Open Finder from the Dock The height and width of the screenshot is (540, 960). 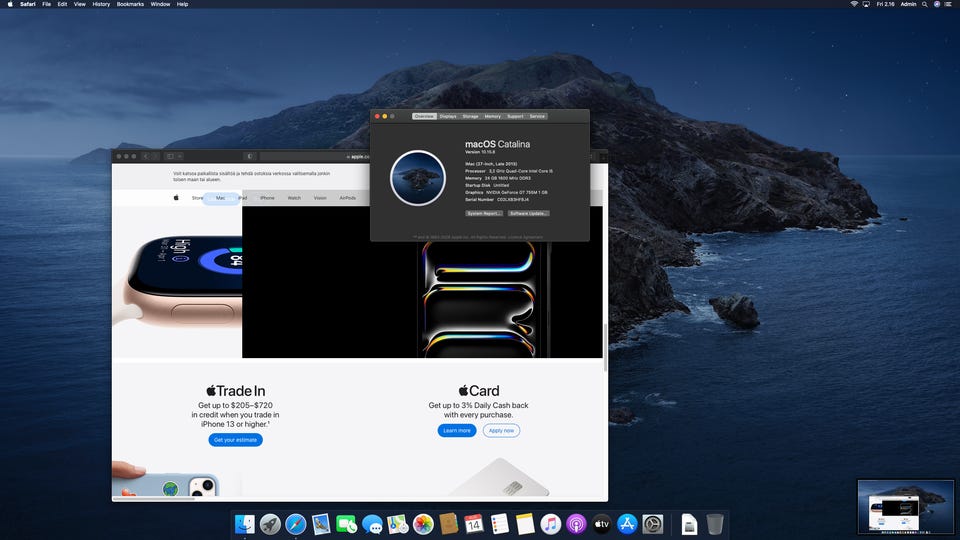click(x=244, y=524)
